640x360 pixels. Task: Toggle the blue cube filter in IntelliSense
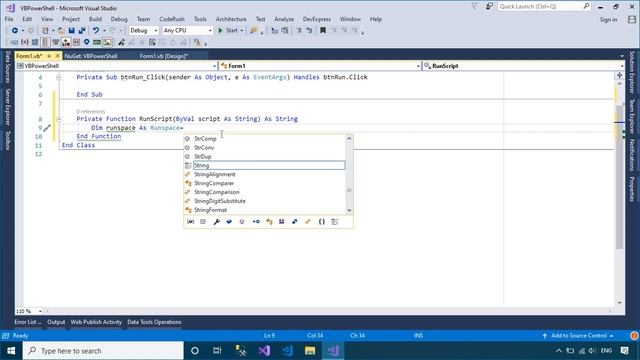point(229,222)
